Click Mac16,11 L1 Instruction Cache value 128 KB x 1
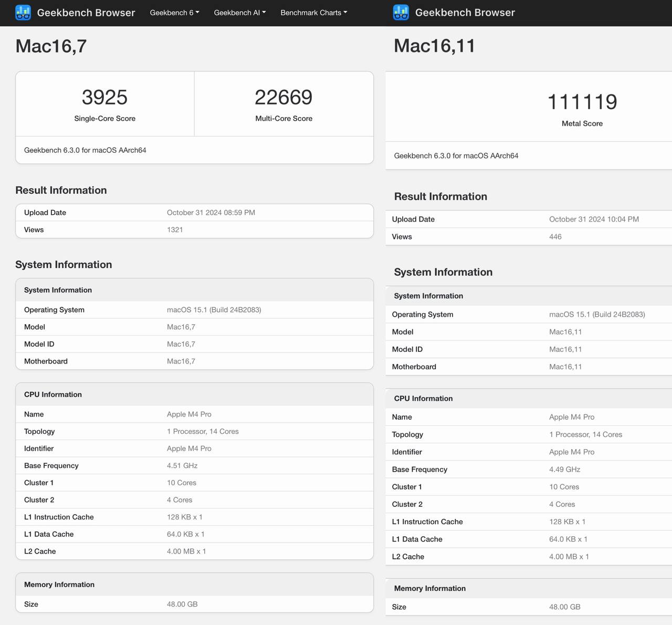The image size is (672, 625). [x=568, y=522]
